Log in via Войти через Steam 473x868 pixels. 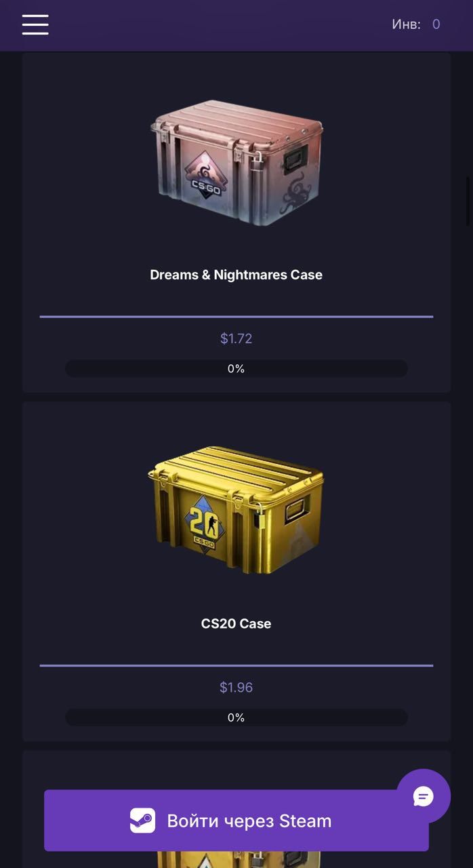(236, 821)
